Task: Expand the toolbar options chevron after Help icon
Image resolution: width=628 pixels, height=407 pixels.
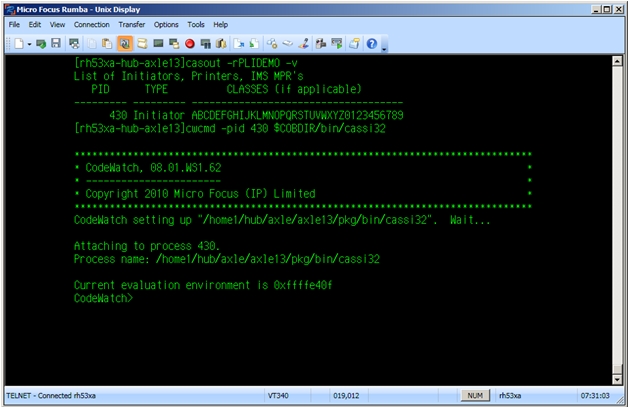Action: pyautogui.click(x=384, y=49)
